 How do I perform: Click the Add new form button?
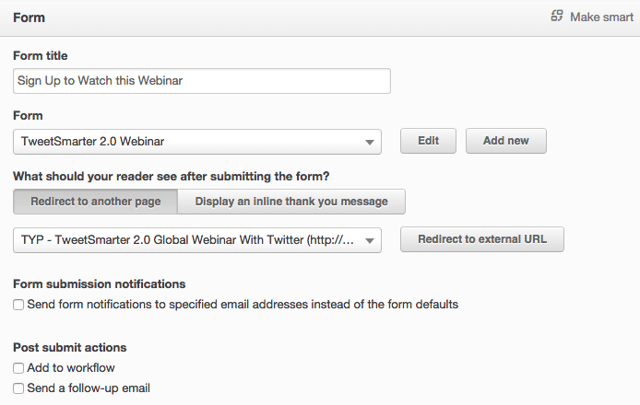tap(505, 141)
